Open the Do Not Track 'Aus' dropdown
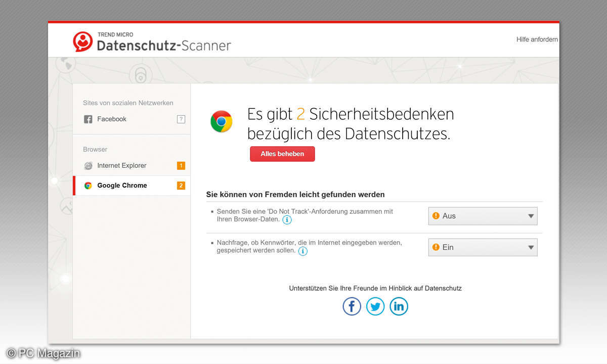Image resolution: width=607 pixels, height=364 pixels. [x=483, y=216]
